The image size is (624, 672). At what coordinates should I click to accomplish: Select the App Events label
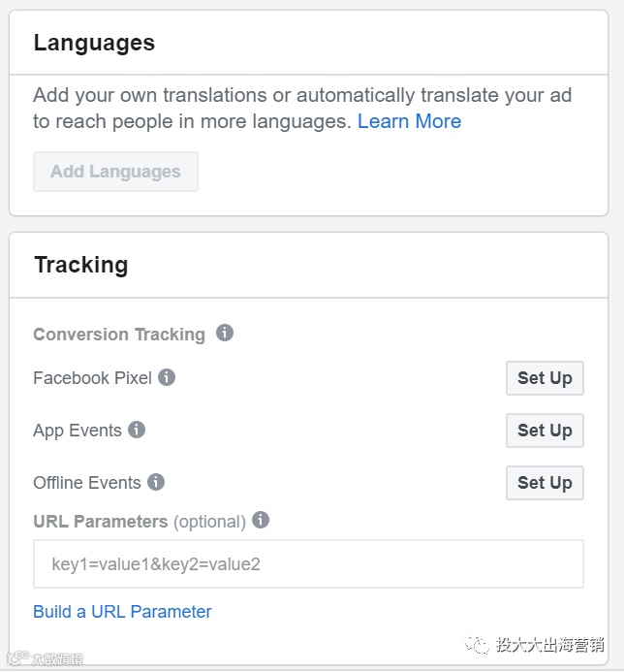coord(78,431)
